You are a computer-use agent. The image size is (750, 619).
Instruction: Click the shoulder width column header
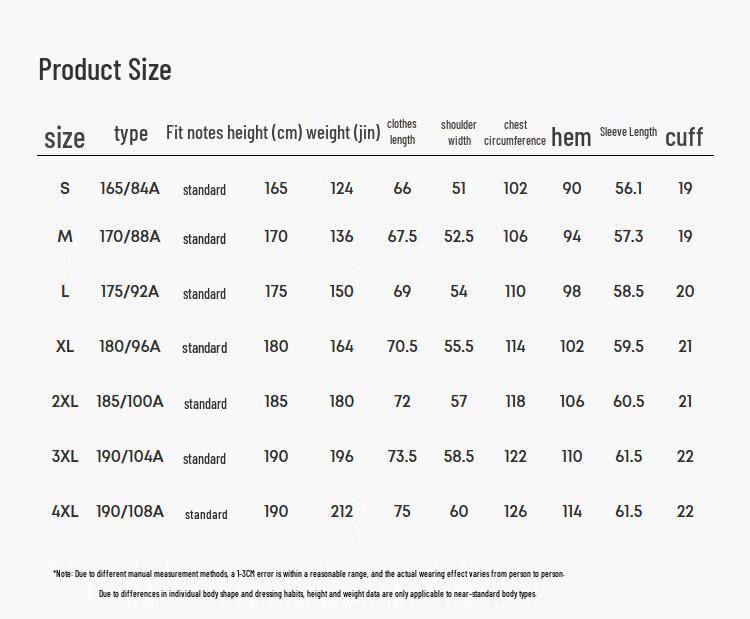click(459, 132)
